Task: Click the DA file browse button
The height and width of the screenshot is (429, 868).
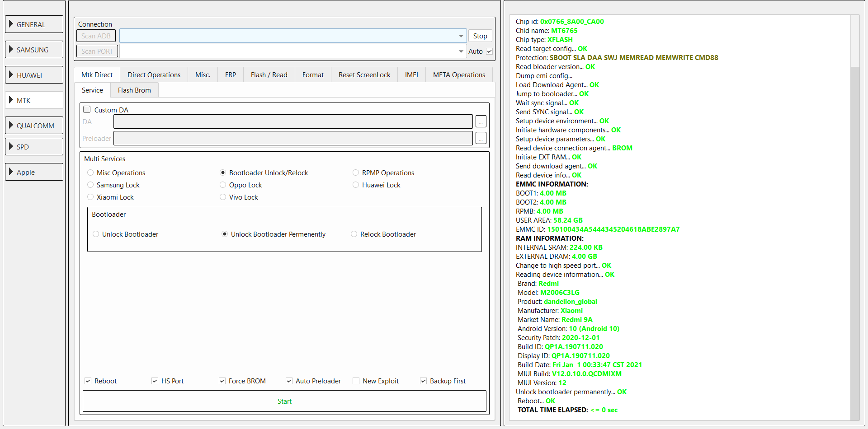Action: coord(481,121)
